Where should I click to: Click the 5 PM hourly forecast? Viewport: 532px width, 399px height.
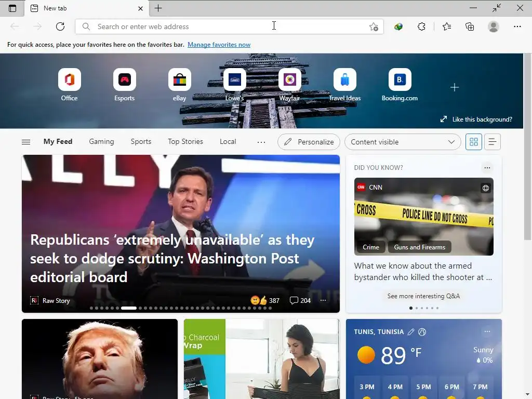tap(423, 387)
